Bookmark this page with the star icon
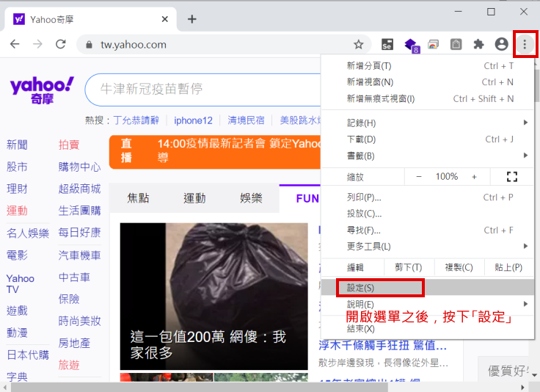Viewport: 540px width, 392px height. click(x=359, y=45)
